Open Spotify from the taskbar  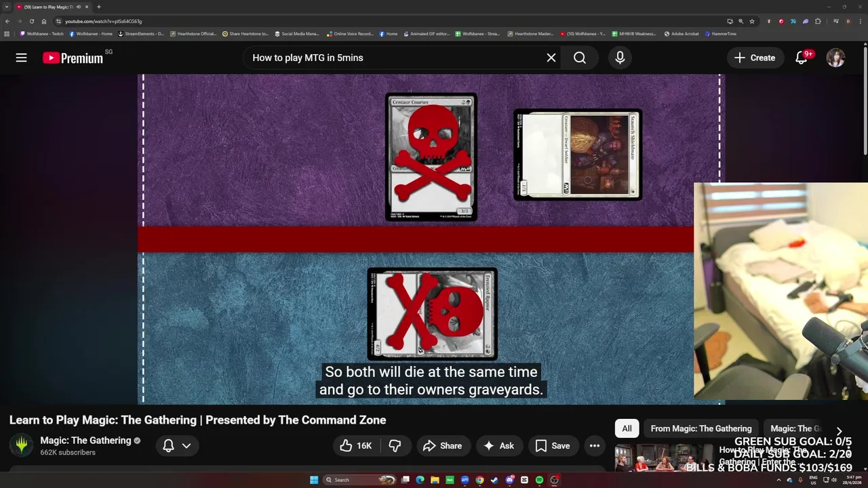tap(539, 480)
